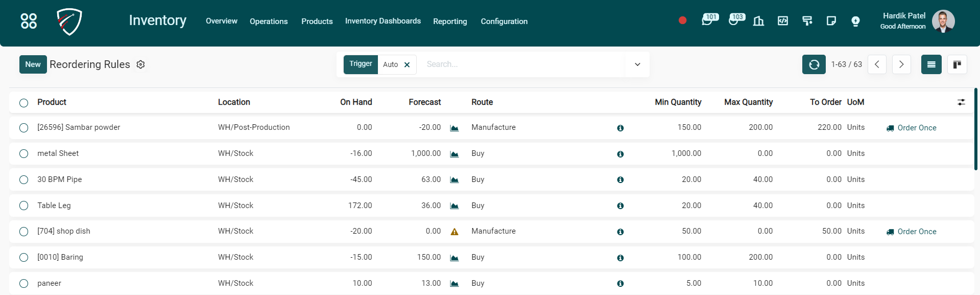This screenshot has width=980, height=295.
Task: Open the Configuration menu
Action: coord(504,21)
